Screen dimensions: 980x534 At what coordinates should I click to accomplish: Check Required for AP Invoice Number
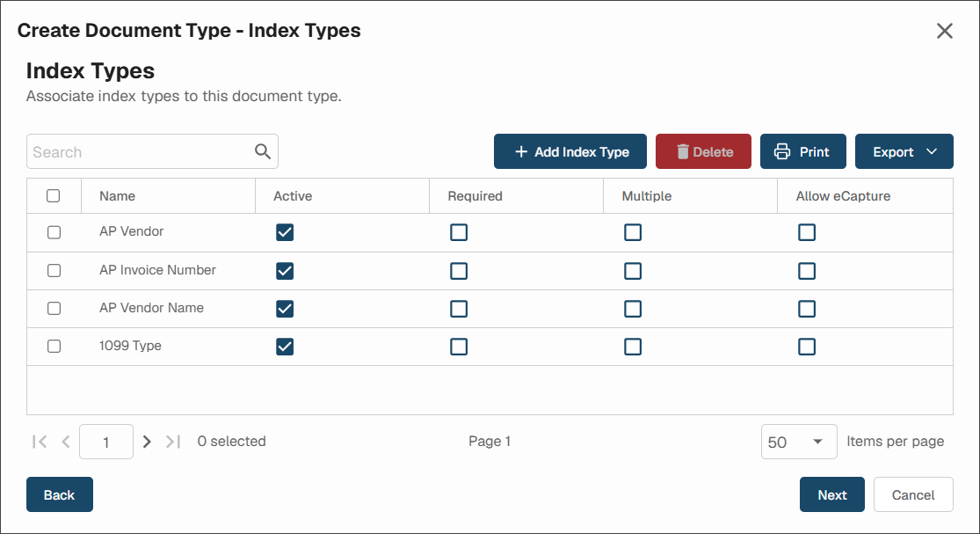click(459, 271)
